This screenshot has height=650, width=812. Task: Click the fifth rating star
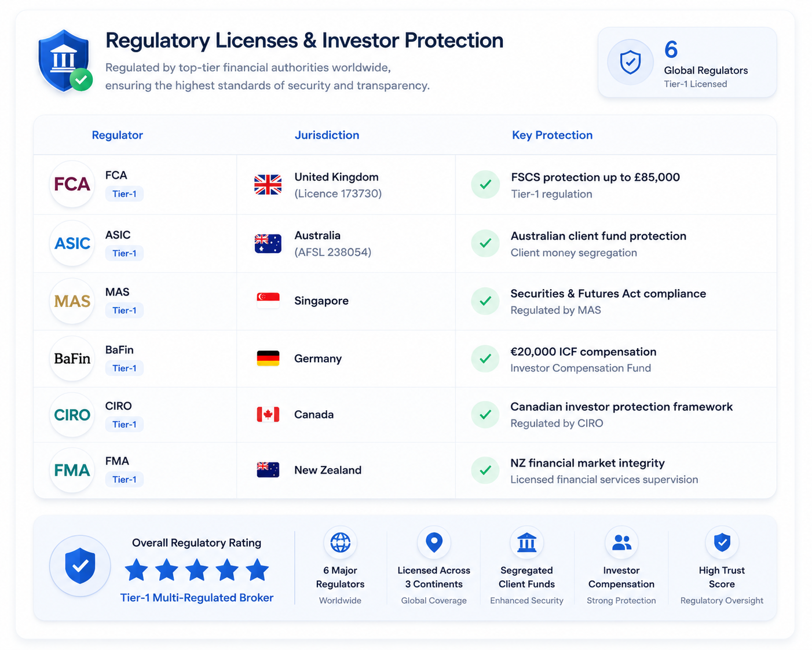[257, 570]
